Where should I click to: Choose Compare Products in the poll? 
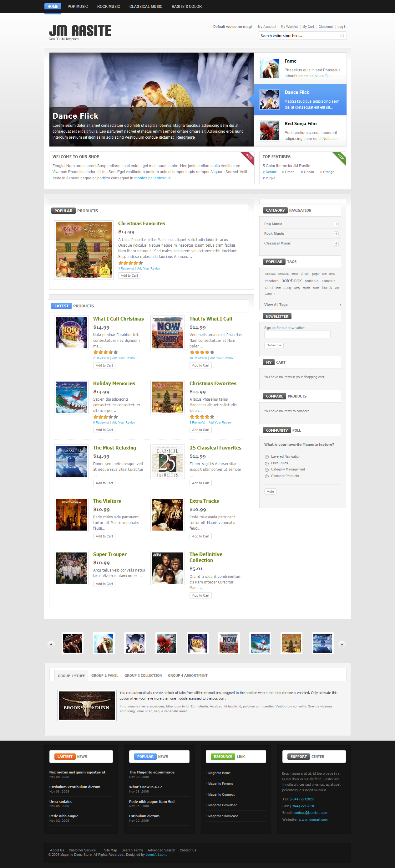[267, 476]
